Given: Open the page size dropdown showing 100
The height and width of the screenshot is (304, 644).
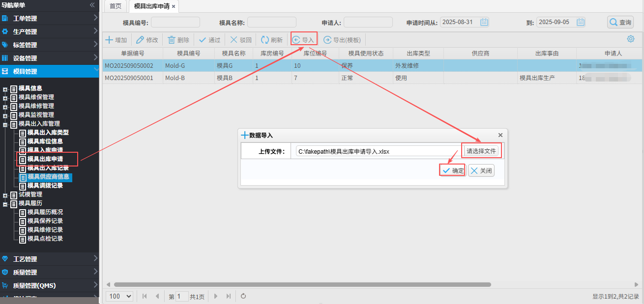Looking at the screenshot, I should tap(120, 296).
